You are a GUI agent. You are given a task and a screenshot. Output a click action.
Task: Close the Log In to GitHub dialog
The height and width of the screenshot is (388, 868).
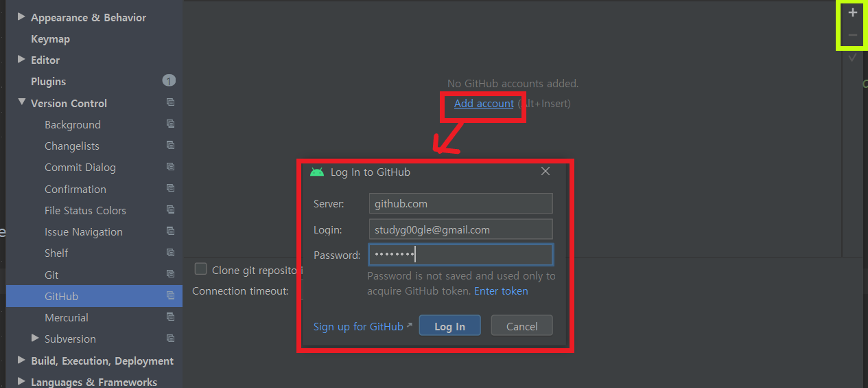coord(546,171)
